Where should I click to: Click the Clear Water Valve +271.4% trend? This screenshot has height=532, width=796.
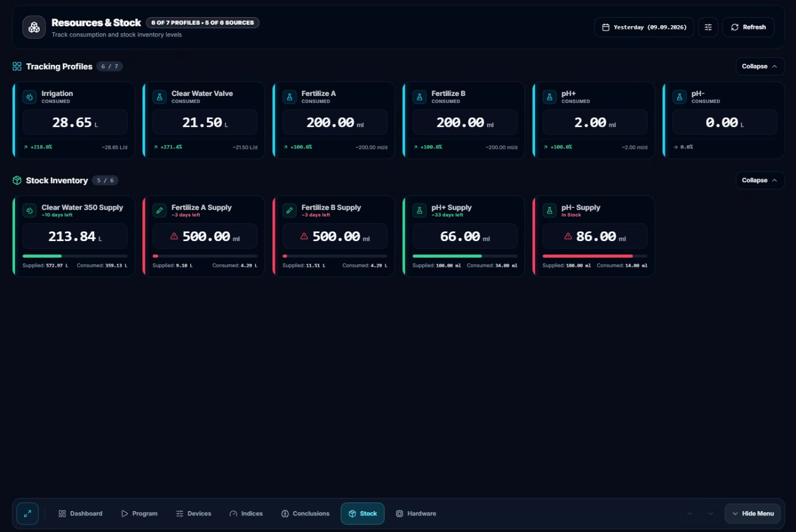(168, 147)
